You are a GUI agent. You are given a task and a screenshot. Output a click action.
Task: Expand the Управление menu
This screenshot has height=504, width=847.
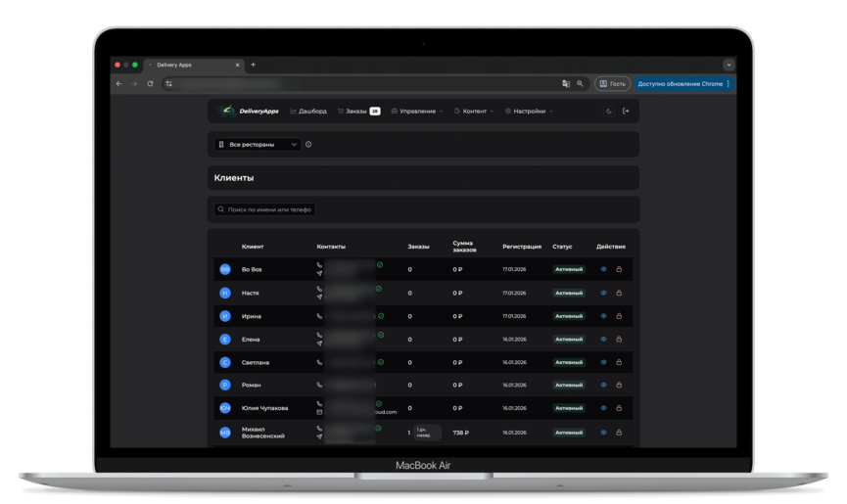(417, 112)
